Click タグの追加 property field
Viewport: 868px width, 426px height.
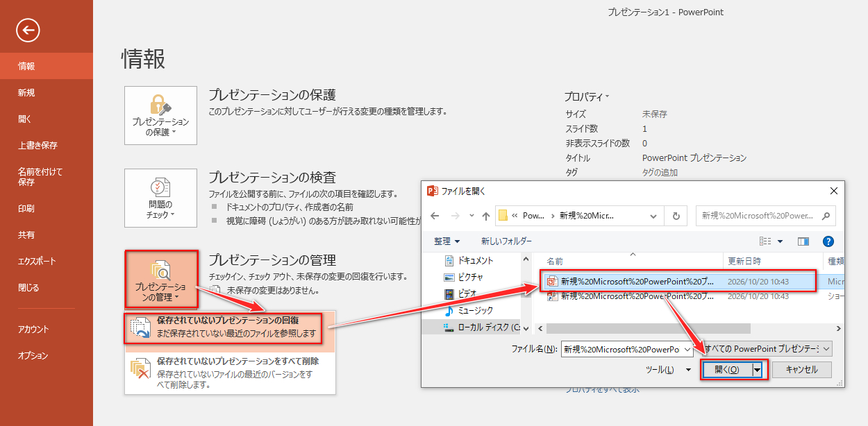[x=660, y=173]
